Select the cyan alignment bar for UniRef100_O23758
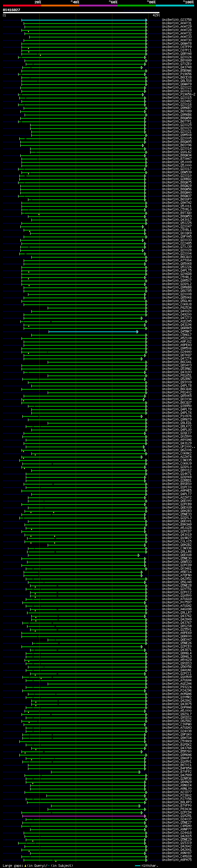Image resolution: width=197 pixels, height=868 pixels. [x=84, y=20]
